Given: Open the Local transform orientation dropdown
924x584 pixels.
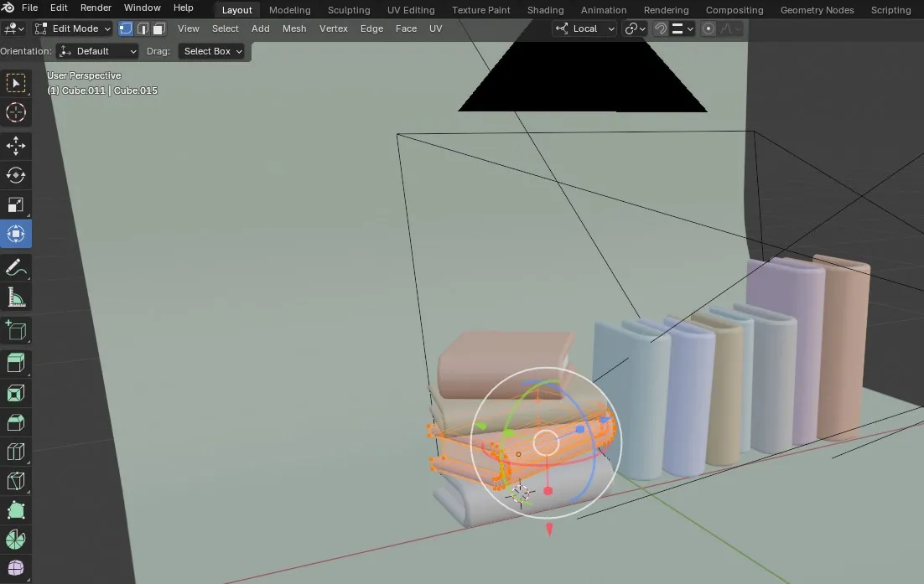Looking at the screenshot, I should [585, 28].
